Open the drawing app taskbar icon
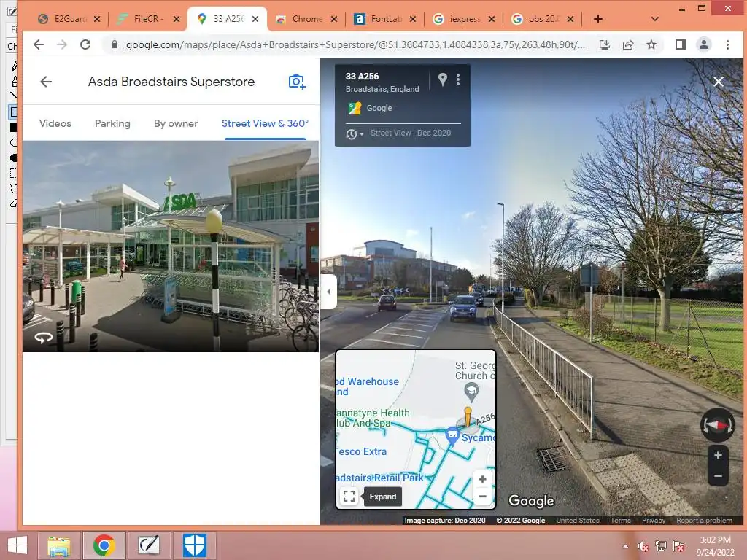 point(149,545)
